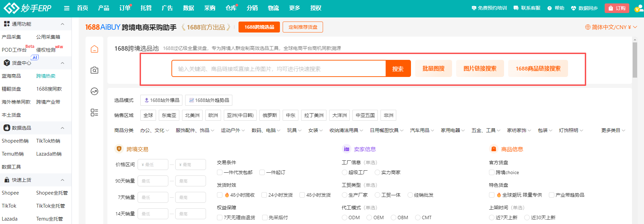
Task: Check the 48小时揽收 checkbox
Action: [220, 195]
